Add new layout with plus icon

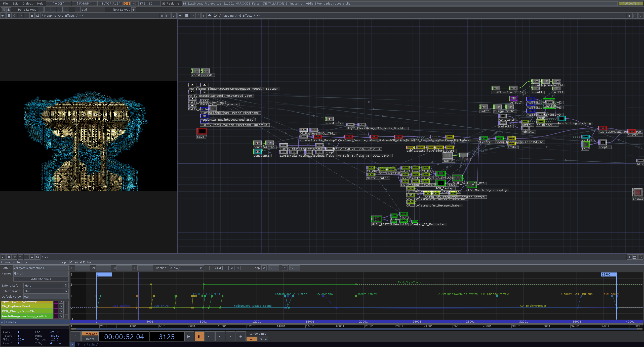point(134,10)
